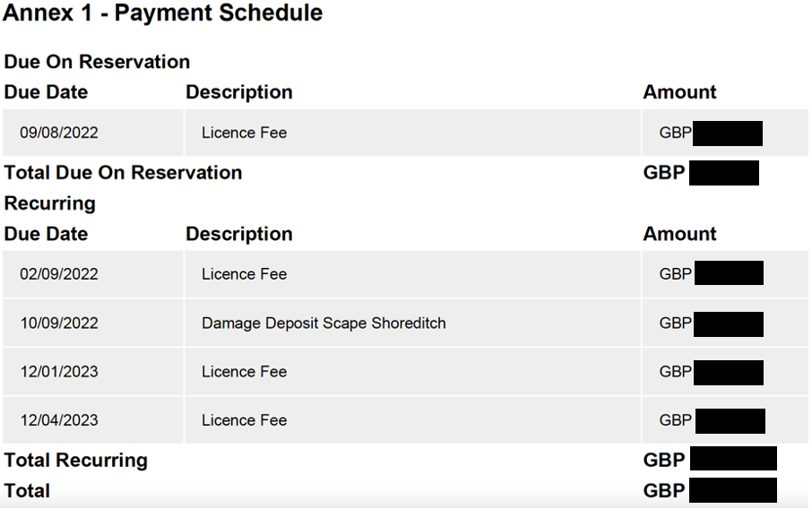Click 'Due Date' header under Recurring
The height and width of the screenshot is (509, 812).
pyautogui.click(x=46, y=234)
